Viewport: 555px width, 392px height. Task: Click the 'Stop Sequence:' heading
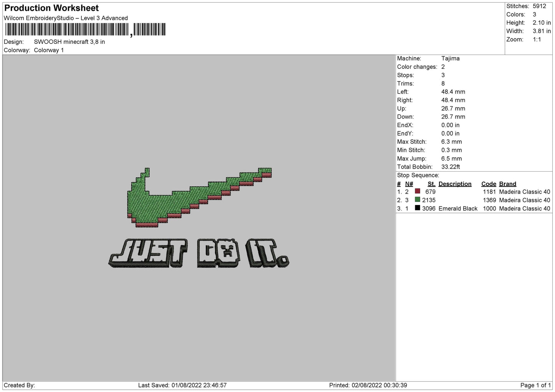coord(418,175)
